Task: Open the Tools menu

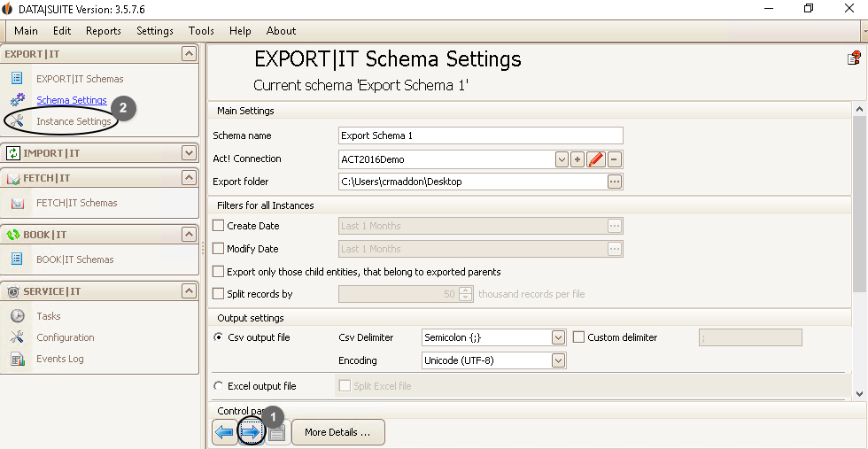Action: tap(201, 31)
